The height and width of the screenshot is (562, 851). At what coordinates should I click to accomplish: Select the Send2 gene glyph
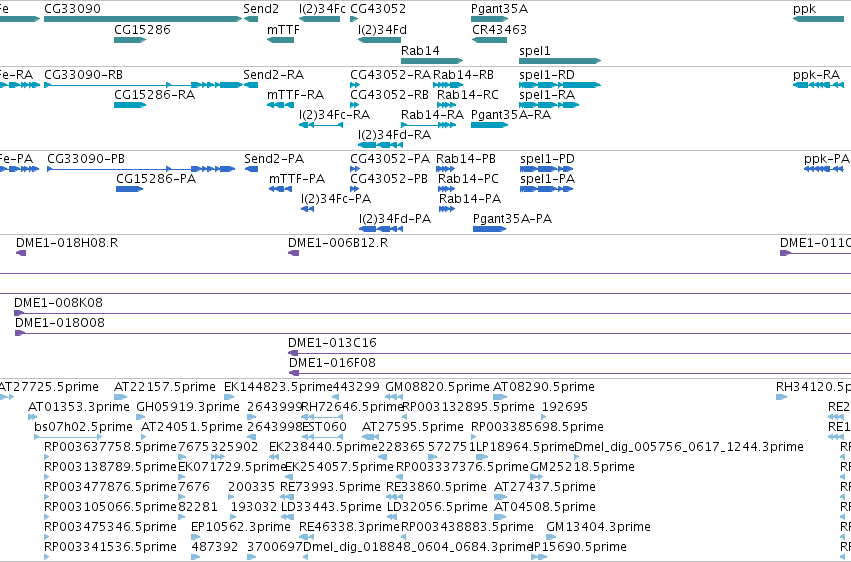[x=251, y=19]
